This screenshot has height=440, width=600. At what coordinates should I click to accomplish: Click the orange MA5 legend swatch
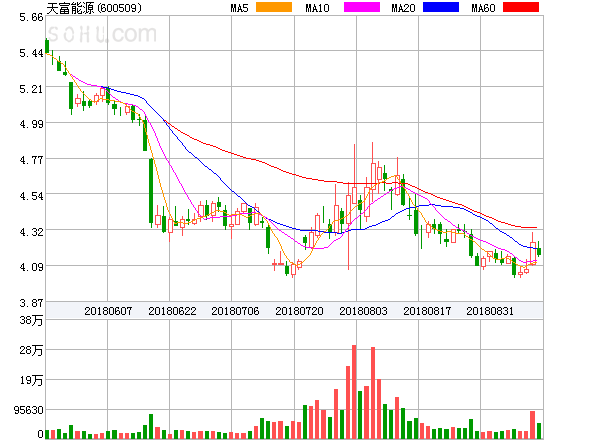pos(274,7)
